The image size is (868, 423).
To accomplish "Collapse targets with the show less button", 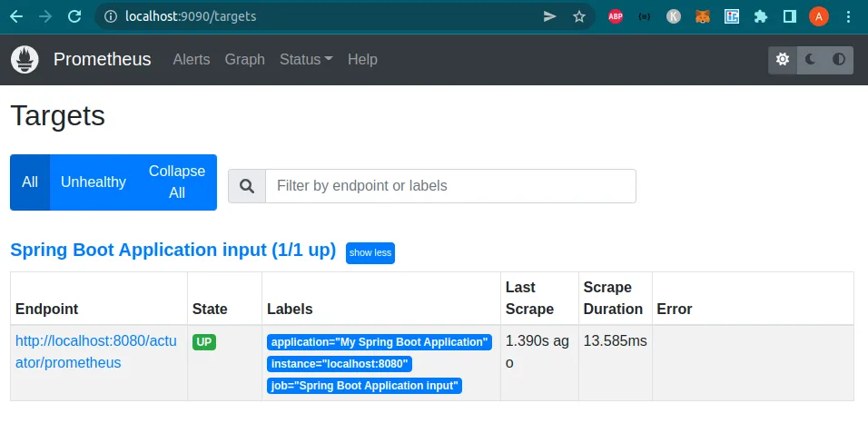I will pos(370,253).
